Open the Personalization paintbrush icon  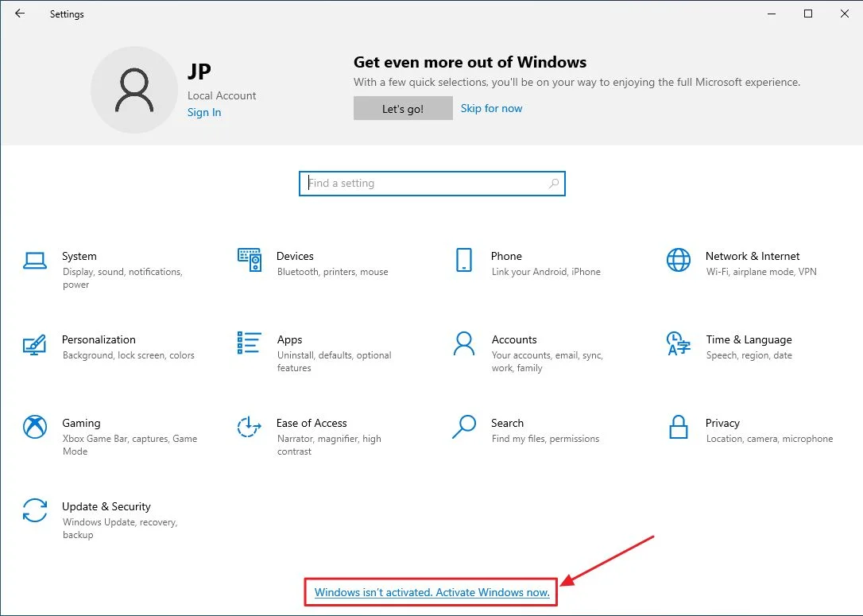click(x=34, y=345)
